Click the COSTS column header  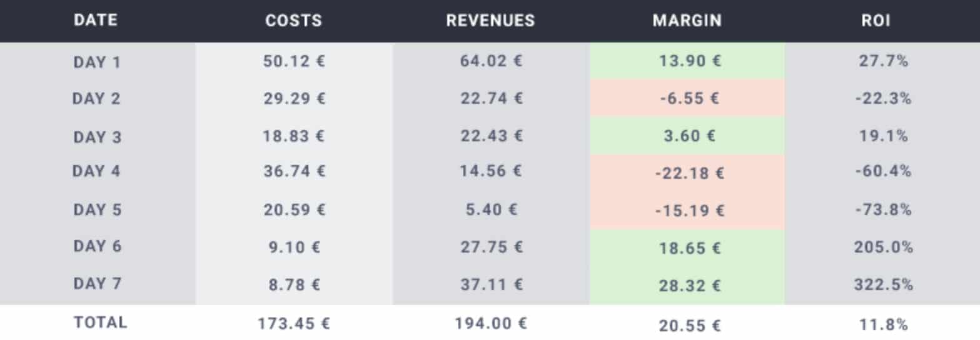click(x=293, y=21)
